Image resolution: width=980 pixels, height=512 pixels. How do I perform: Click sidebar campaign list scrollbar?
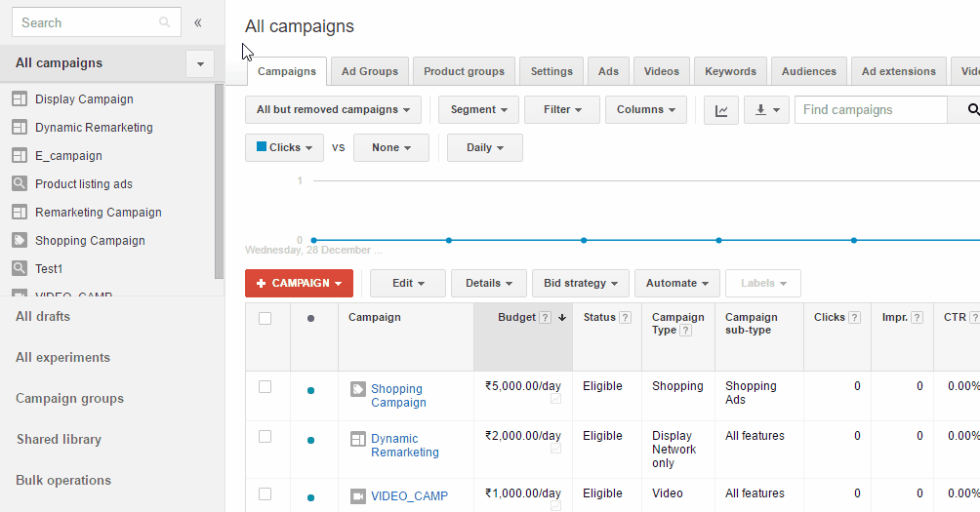coord(219,181)
